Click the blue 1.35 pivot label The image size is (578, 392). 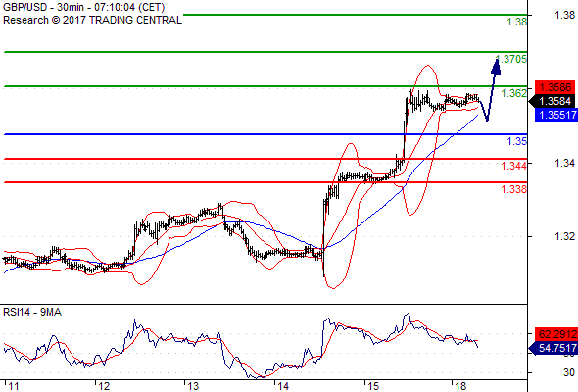coord(517,141)
